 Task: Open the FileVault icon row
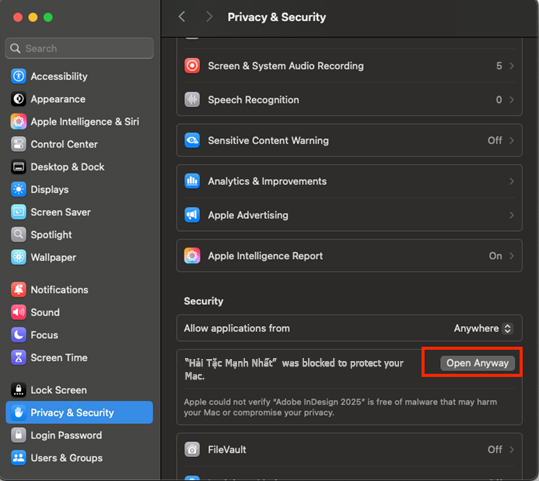click(x=349, y=449)
